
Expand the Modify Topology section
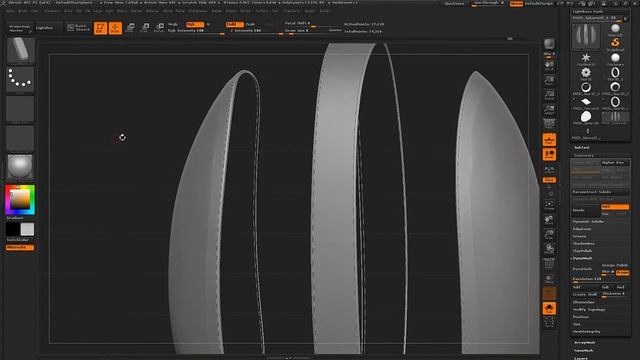(589, 310)
